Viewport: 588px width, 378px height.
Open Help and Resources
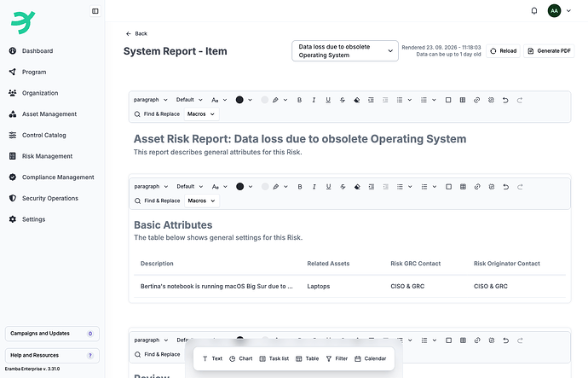(52, 355)
